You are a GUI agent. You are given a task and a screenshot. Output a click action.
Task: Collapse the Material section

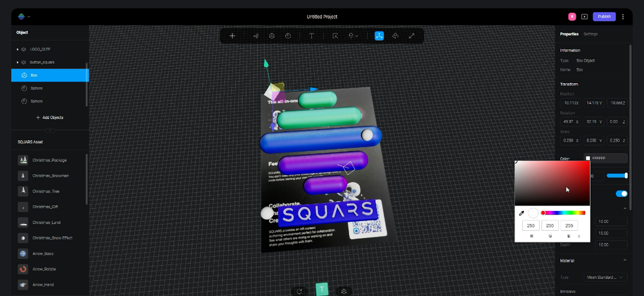click(x=625, y=261)
